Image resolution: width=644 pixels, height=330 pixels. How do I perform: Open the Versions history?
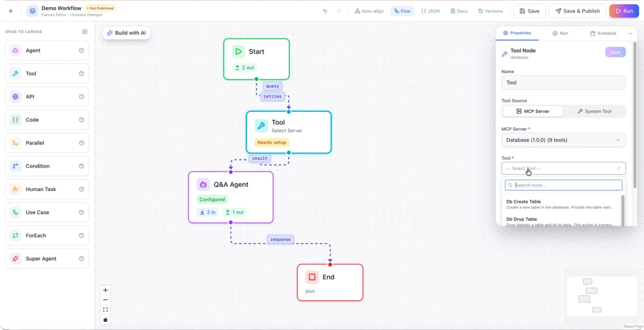tap(491, 11)
